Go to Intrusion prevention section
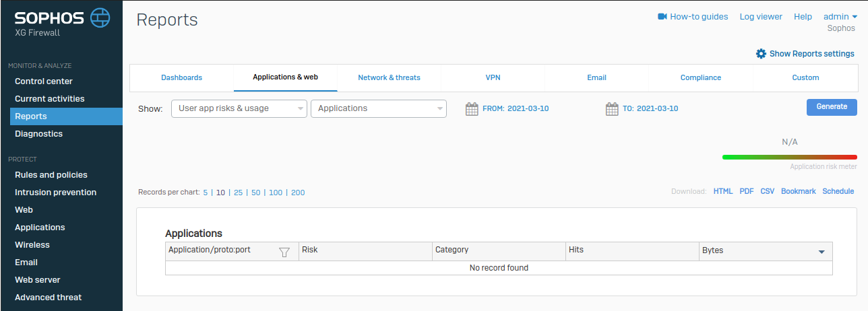This screenshot has height=311, width=868. click(x=55, y=193)
